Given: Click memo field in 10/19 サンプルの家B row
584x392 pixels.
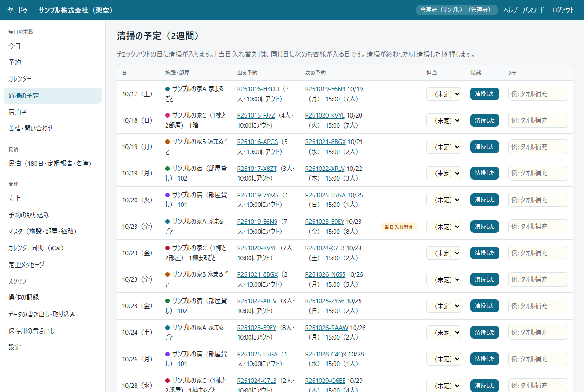Looking at the screenshot, I should point(538,147).
